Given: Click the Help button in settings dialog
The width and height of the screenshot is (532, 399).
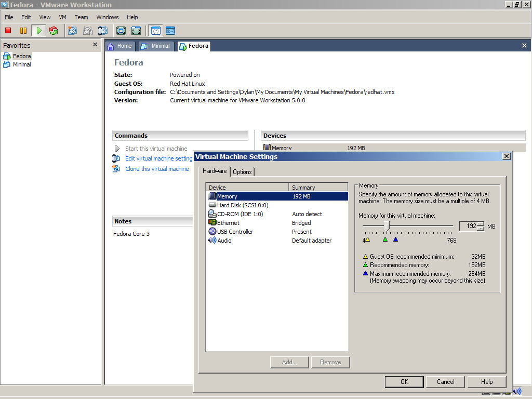Looking at the screenshot, I should pyautogui.click(x=487, y=382).
